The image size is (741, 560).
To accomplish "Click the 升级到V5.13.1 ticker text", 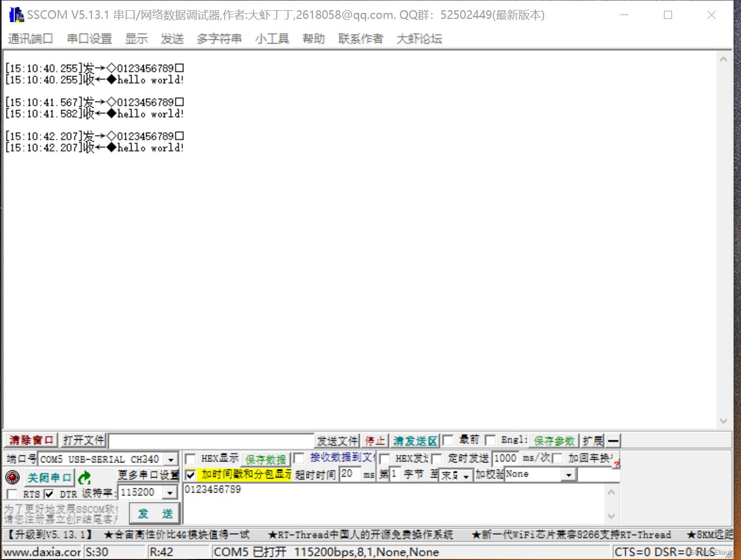I will coord(50,535).
